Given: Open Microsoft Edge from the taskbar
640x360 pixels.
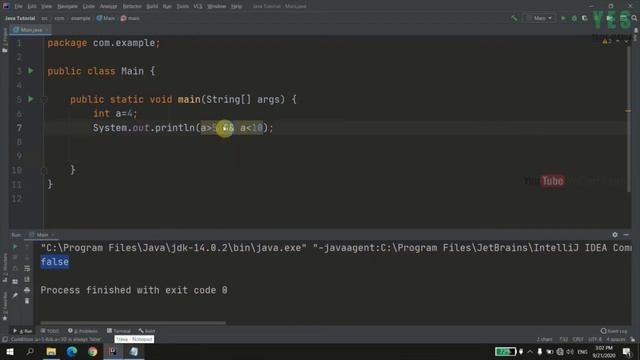Looking at the screenshot, I should [72, 351].
